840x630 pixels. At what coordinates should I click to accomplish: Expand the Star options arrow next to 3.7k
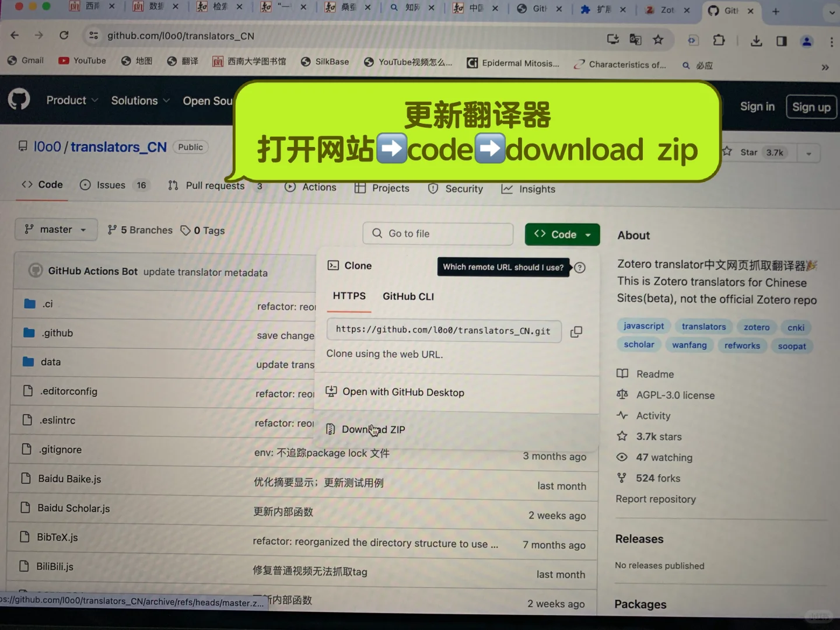pyautogui.click(x=808, y=153)
